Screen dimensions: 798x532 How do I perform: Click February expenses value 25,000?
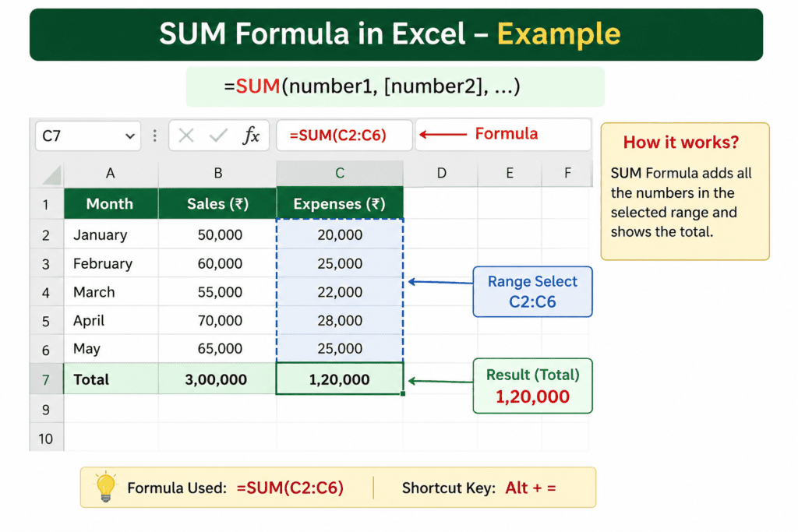pyautogui.click(x=340, y=263)
